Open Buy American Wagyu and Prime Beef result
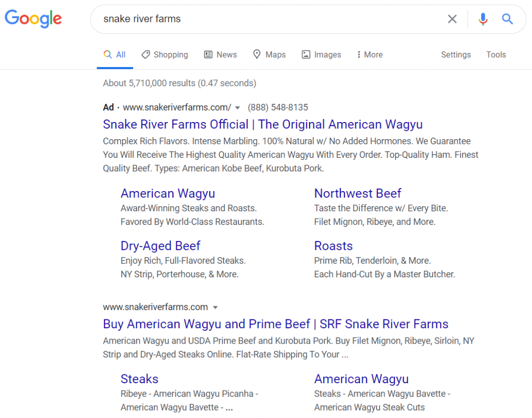This screenshot has width=532, height=418. pos(275,324)
